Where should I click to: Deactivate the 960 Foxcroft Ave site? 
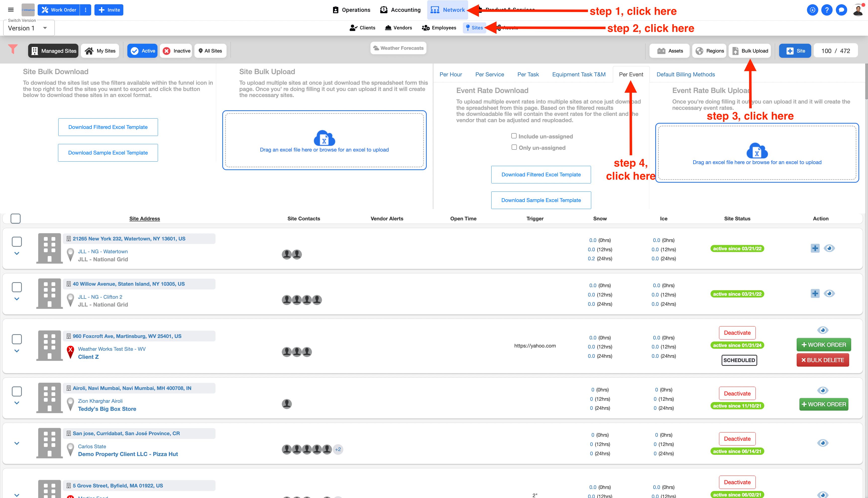tap(737, 333)
